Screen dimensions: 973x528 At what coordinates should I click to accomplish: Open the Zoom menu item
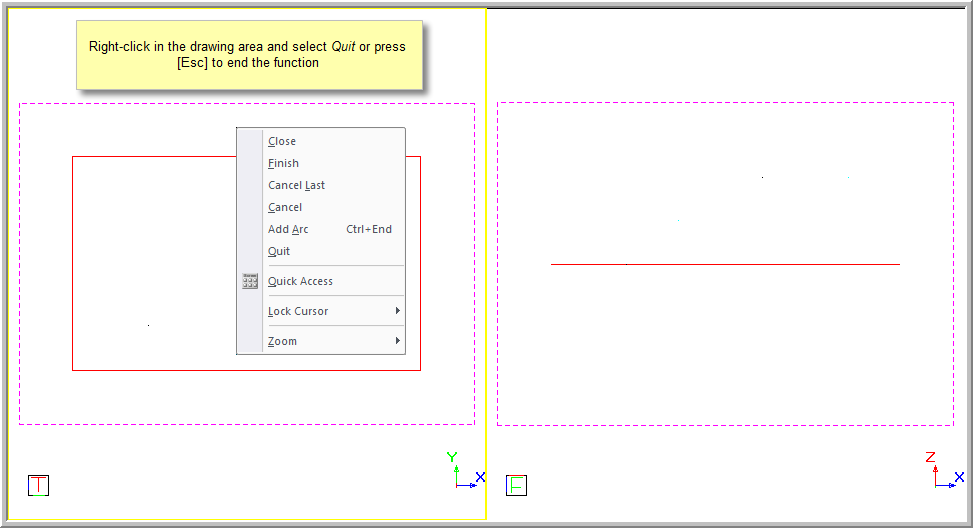pos(282,342)
